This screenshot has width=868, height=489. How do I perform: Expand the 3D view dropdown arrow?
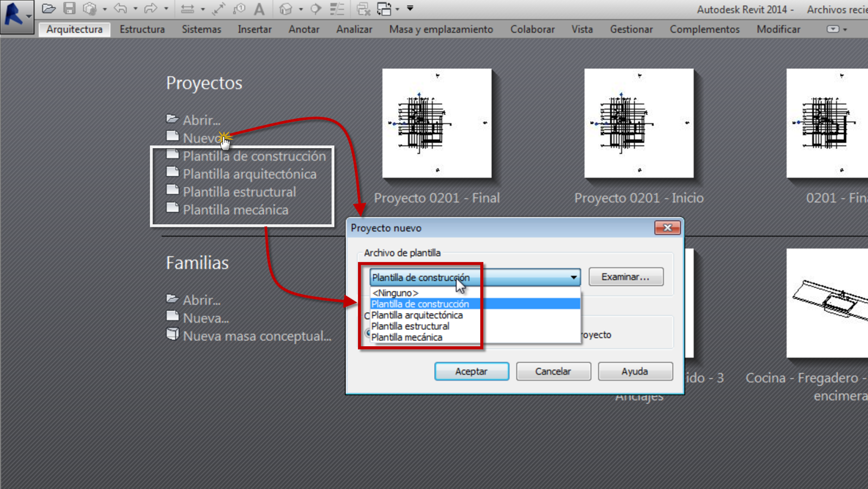coord(301,9)
